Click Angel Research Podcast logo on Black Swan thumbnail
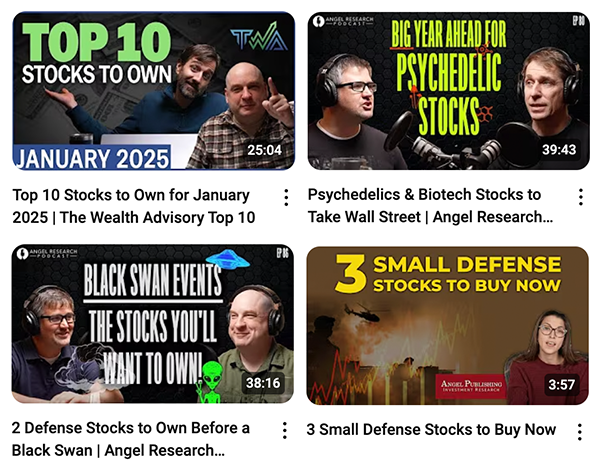600x468 pixels. [47, 253]
